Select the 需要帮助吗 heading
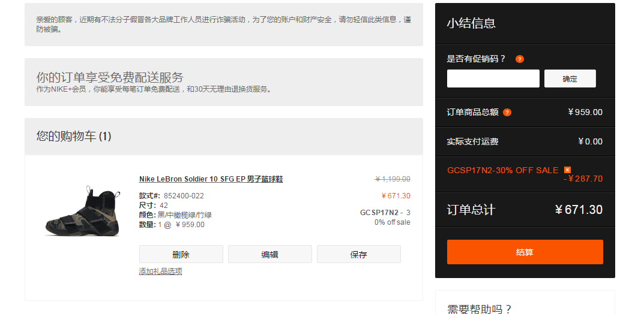This screenshot has height=314, width=644. point(480,309)
